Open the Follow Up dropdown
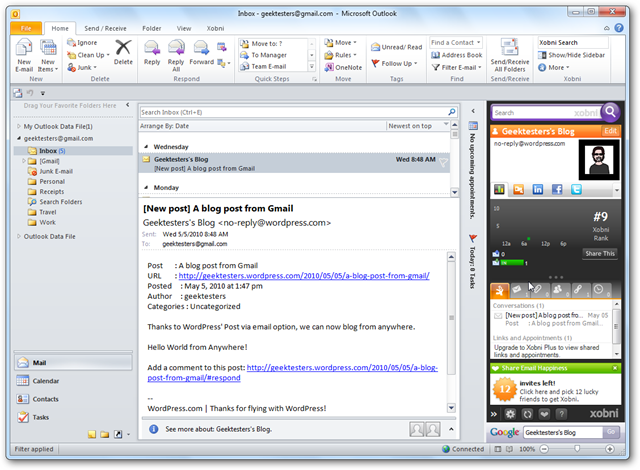The height and width of the screenshot is (470, 640). [x=394, y=63]
